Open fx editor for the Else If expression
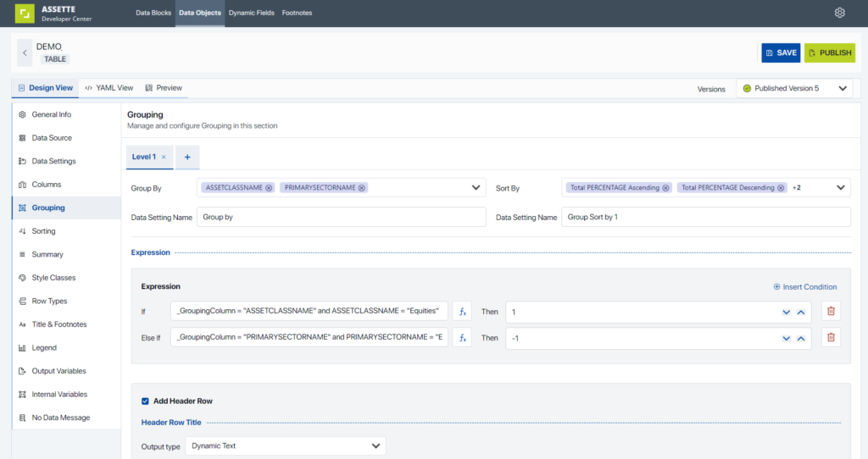The image size is (868, 459). [462, 338]
